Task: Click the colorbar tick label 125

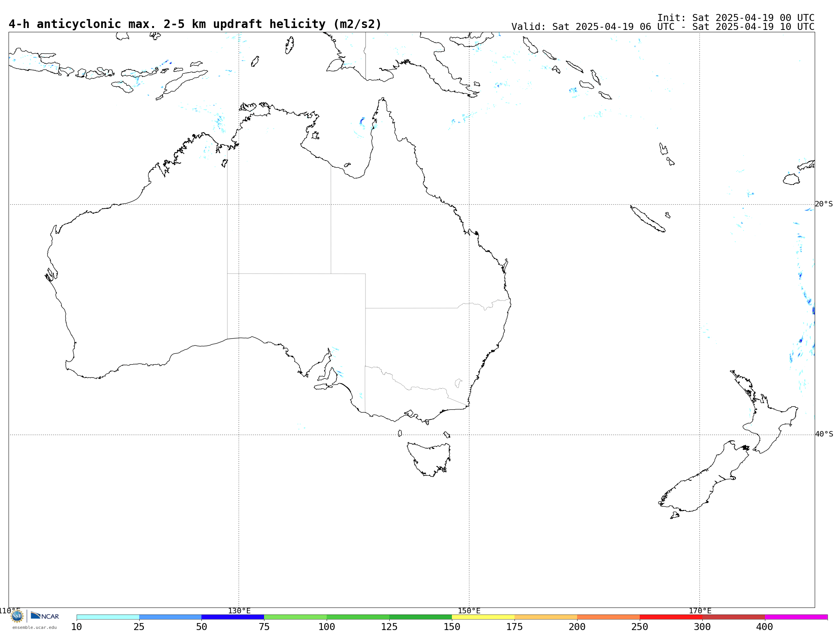Action: coord(389,627)
